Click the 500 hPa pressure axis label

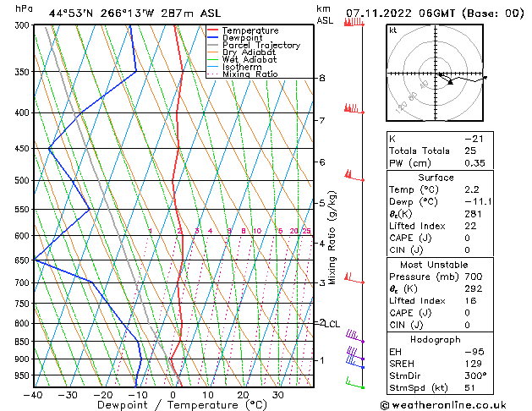pyautogui.click(x=22, y=180)
